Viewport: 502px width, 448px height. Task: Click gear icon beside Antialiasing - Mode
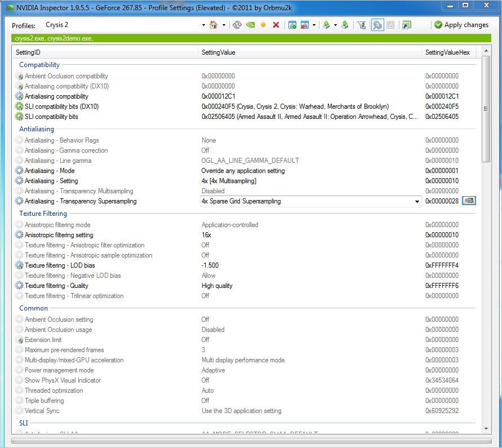[19, 170]
